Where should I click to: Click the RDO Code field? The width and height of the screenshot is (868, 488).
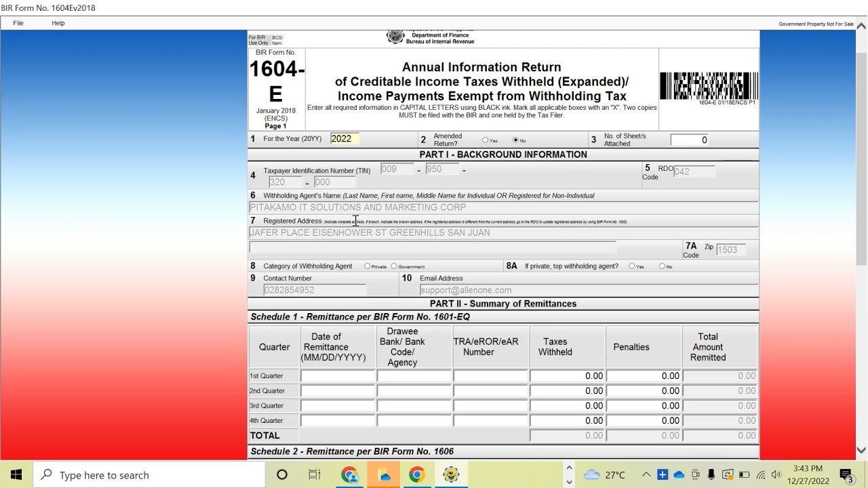pyautogui.click(x=694, y=171)
